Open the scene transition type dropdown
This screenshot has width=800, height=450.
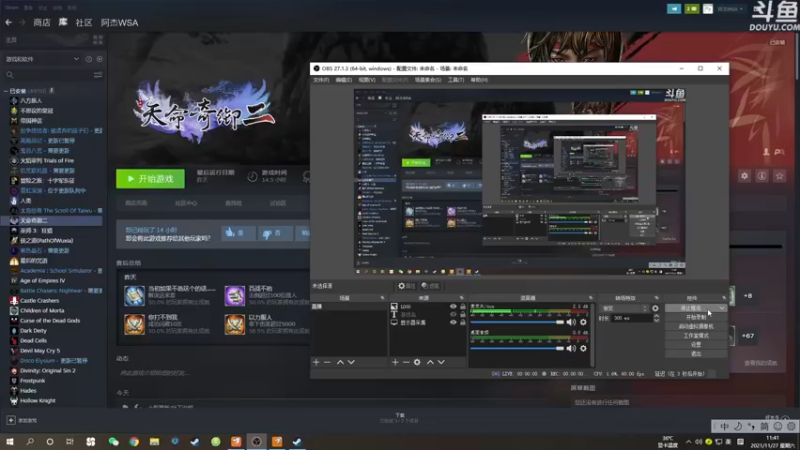624,308
